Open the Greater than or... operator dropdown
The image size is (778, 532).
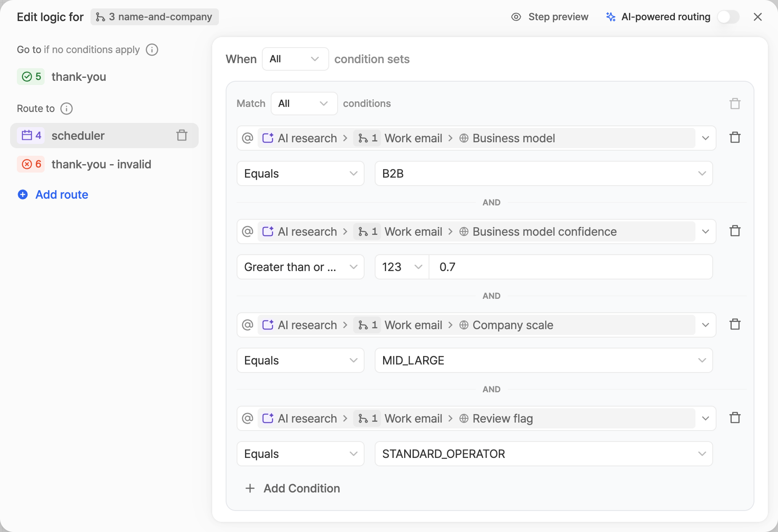301,267
